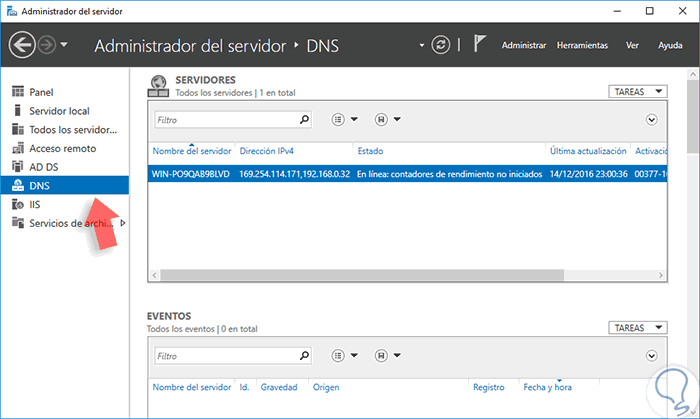
Task: Select DNS in the sidebar
Action: pyautogui.click(x=65, y=185)
